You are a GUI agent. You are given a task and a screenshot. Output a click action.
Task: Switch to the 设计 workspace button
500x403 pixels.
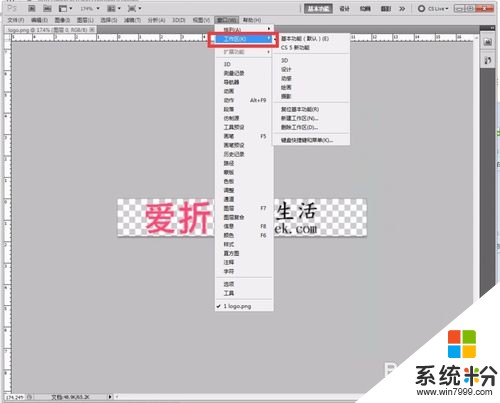coord(344,9)
